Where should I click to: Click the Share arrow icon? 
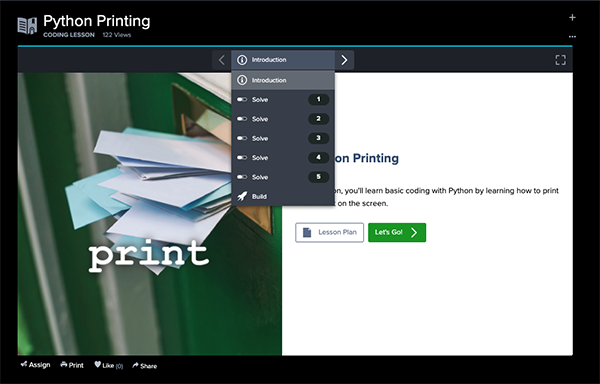pyautogui.click(x=135, y=365)
